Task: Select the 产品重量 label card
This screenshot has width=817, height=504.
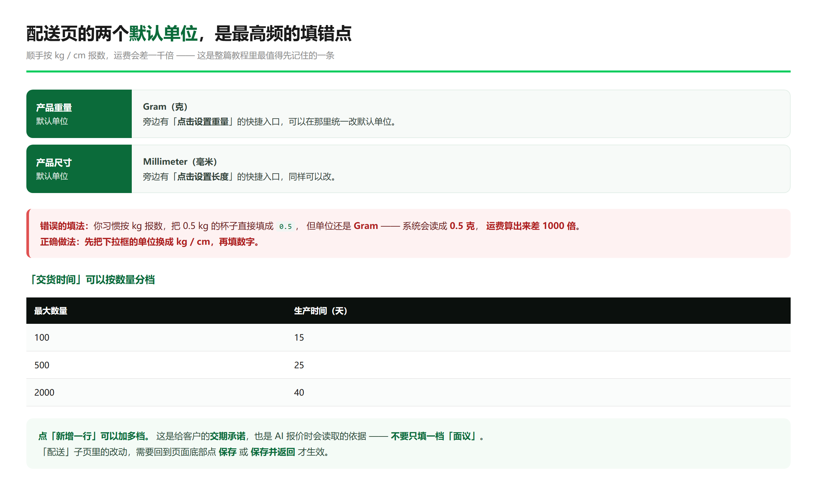Action: coord(79,114)
